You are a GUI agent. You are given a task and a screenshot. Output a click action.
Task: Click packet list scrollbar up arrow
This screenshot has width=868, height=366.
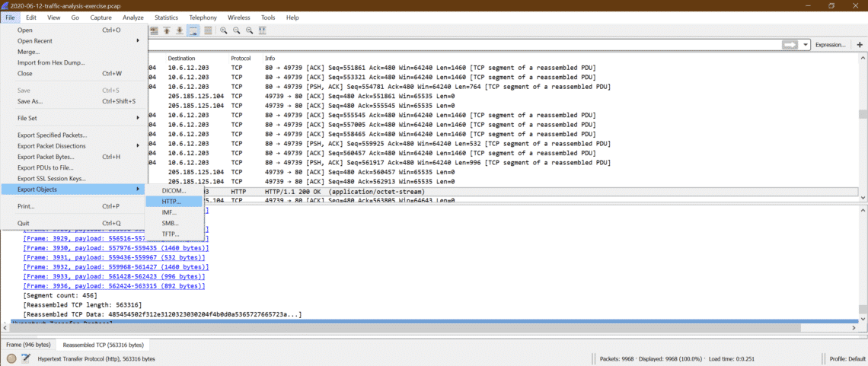863,58
